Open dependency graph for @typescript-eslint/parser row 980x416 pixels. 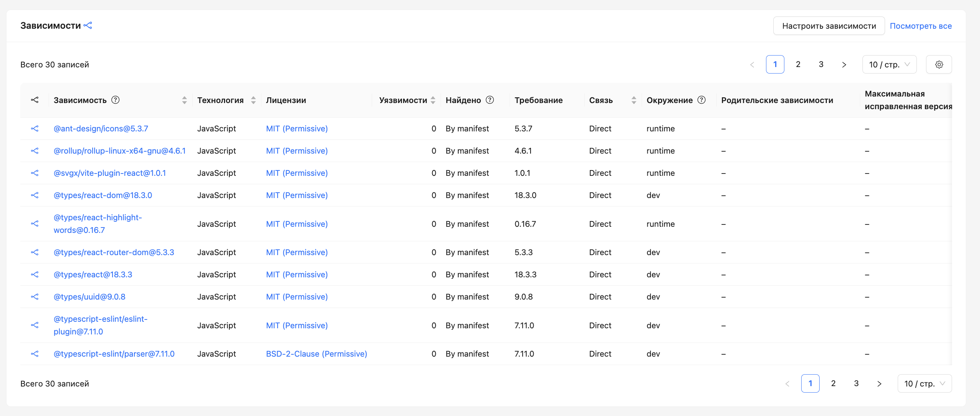[x=35, y=354]
